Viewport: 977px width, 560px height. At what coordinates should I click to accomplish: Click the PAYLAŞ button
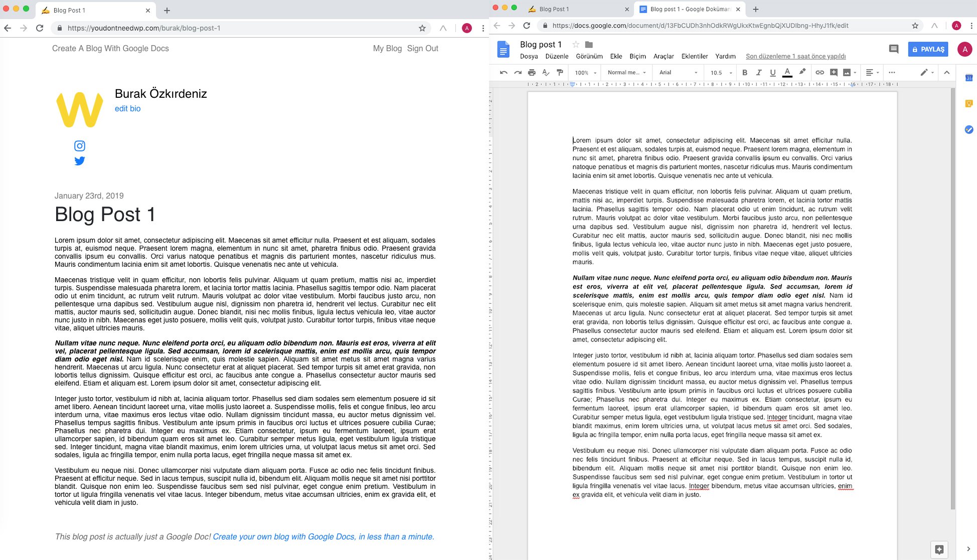tap(927, 49)
